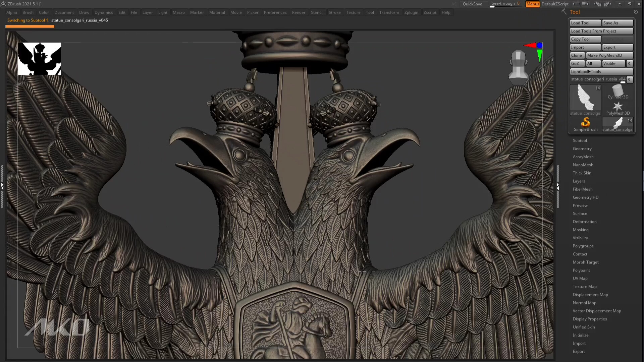This screenshot has height=362, width=644.
Task: Expand the Subtool panel
Action: pyautogui.click(x=580, y=140)
